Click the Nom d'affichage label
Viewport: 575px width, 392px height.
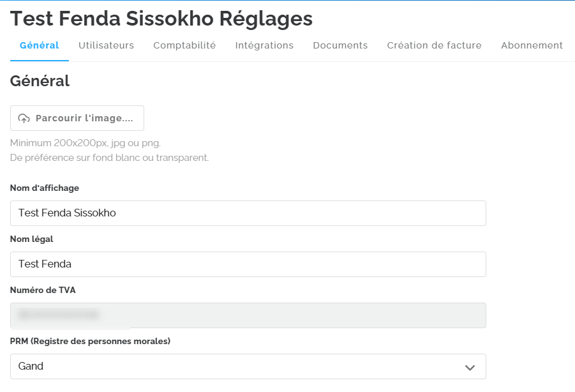45,188
